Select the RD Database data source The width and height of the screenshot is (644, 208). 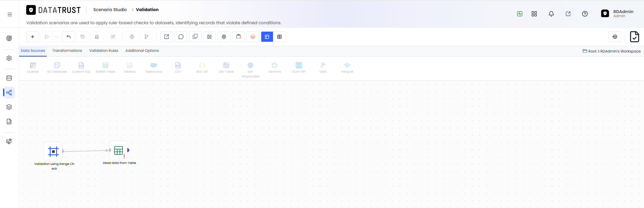[x=57, y=68]
